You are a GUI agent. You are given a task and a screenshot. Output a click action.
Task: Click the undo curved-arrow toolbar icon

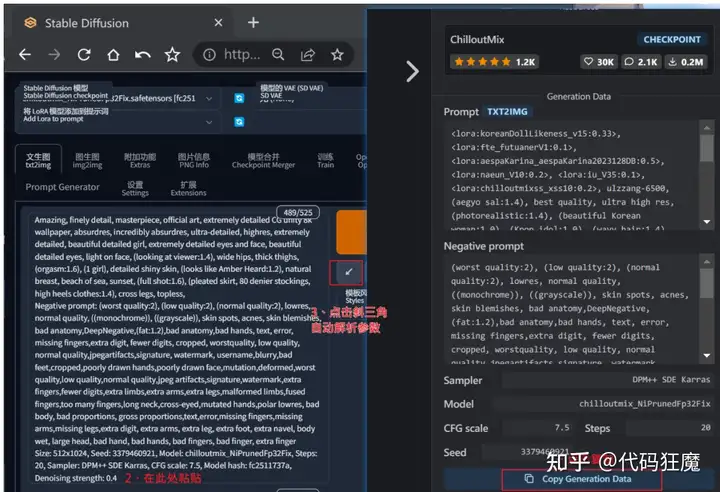point(143,56)
